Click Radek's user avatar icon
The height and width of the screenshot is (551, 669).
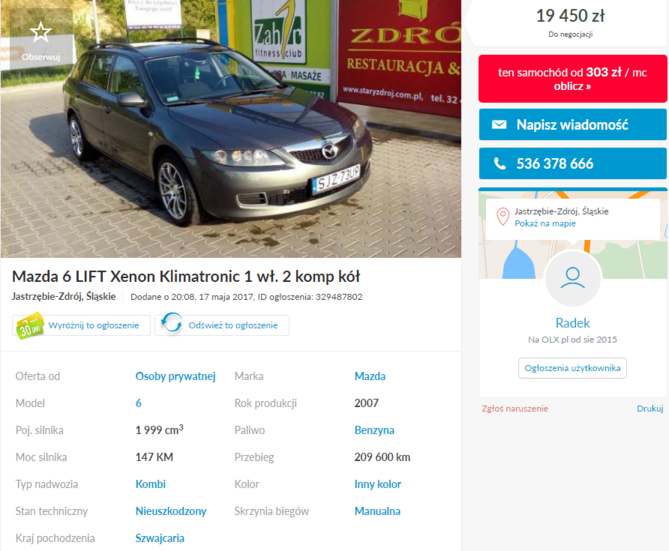coord(573,278)
